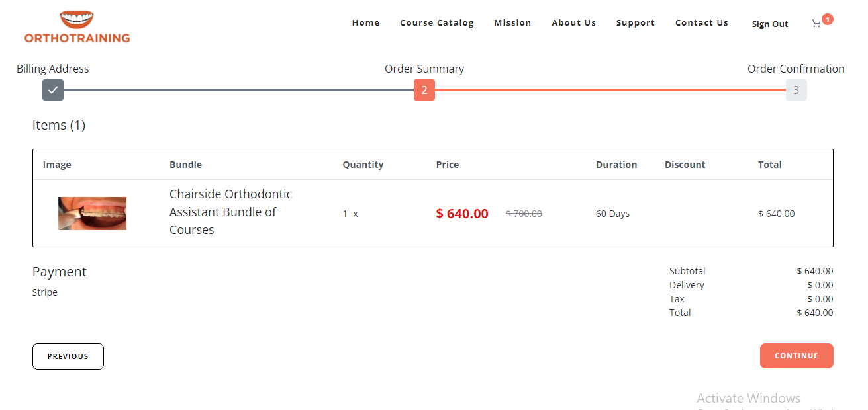This screenshot has height=410, width=868.
Task: Open Chairside Orthodontic Assistant Bundle title
Action: click(x=230, y=212)
